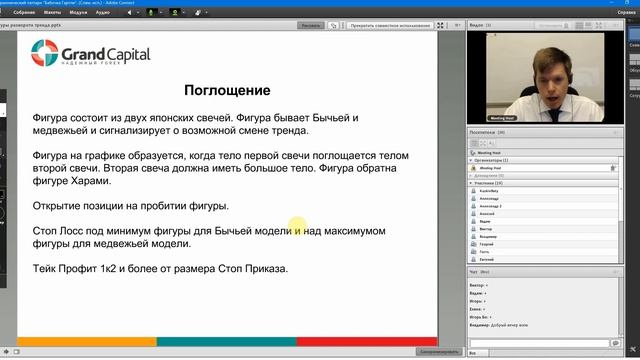Select attendee status view icon

pos(491,143)
